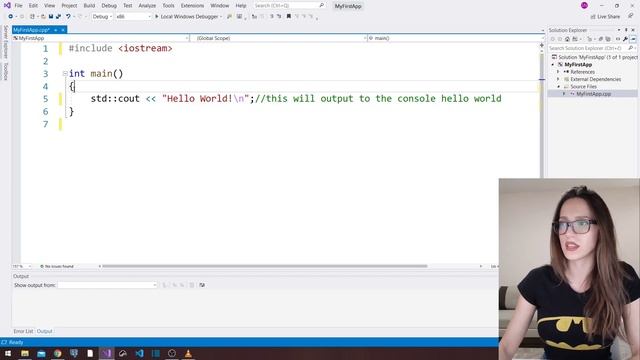Open the View menu

(49, 6)
